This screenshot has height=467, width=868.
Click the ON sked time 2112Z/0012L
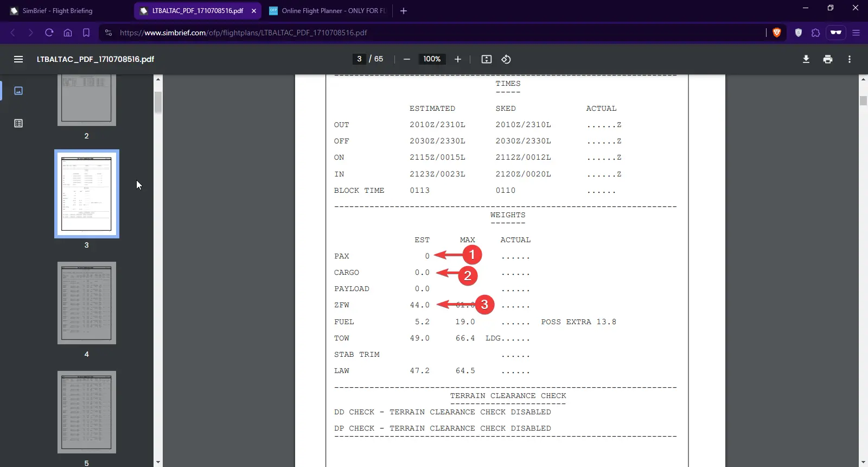click(523, 157)
